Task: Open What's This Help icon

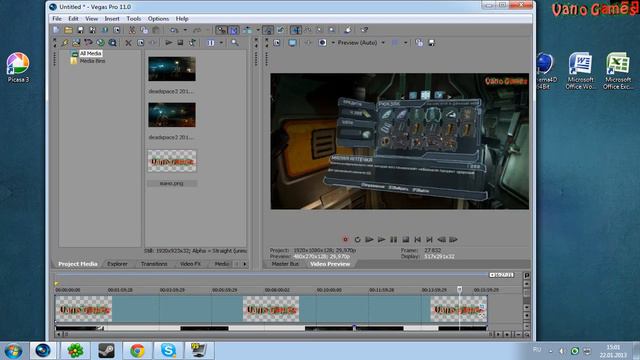Action: pyautogui.click(x=364, y=30)
